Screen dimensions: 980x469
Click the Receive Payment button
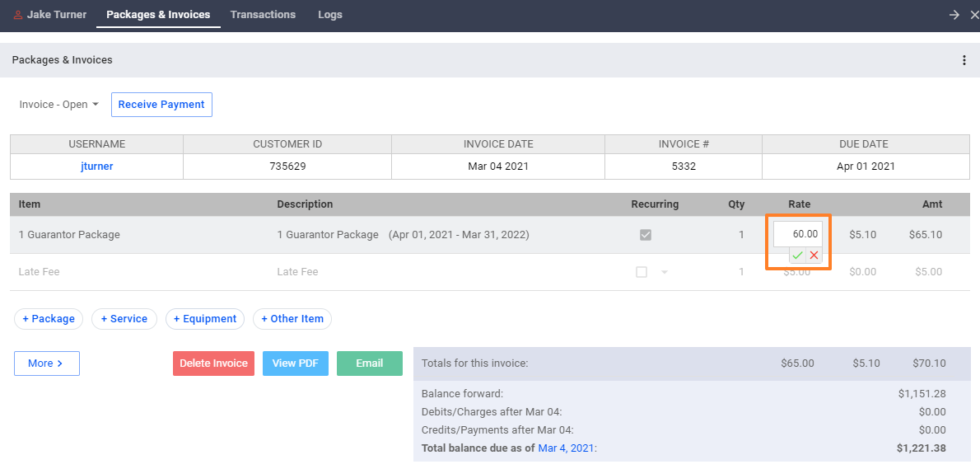161,105
